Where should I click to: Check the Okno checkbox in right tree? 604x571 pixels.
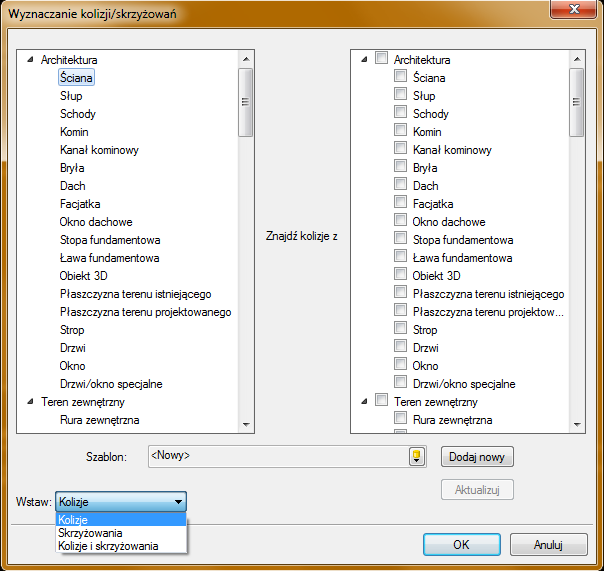point(401,364)
